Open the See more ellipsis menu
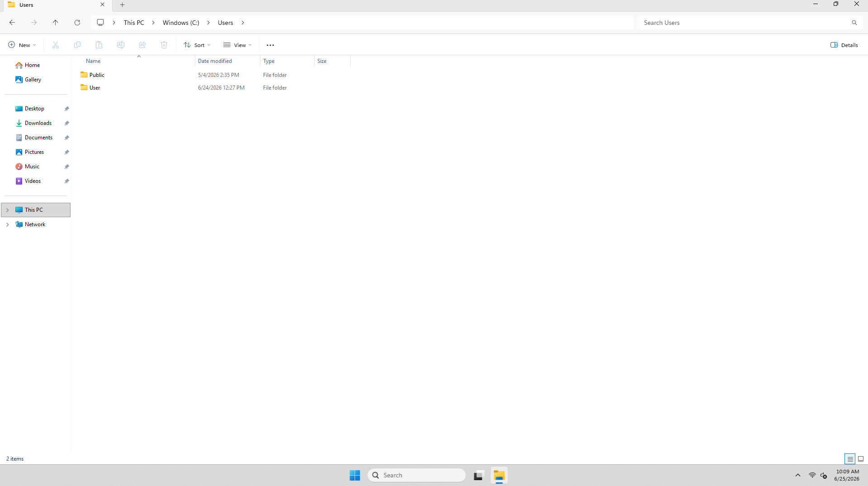The width and height of the screenshot is (868, 486). [x=270, y=45]
